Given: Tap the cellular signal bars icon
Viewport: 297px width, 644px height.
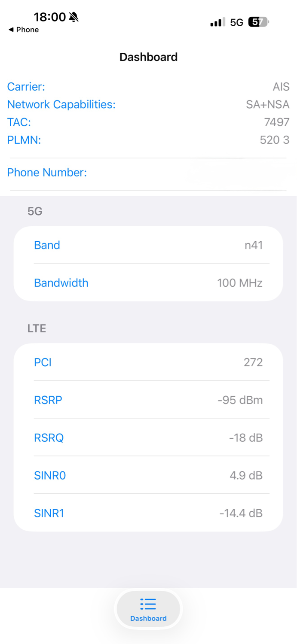Looking at the screenshot, I should click(217, 22).
